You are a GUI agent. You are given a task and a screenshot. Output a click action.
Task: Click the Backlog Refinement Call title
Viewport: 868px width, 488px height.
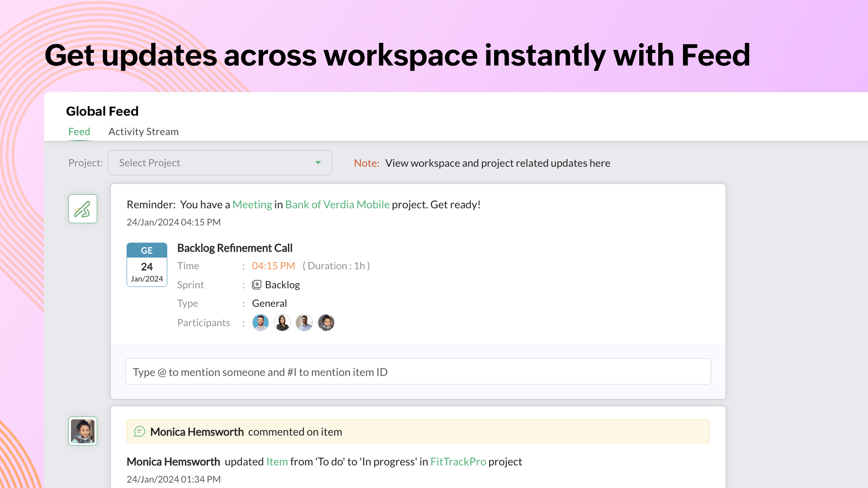pyautogui.click(x=235, y=248)
